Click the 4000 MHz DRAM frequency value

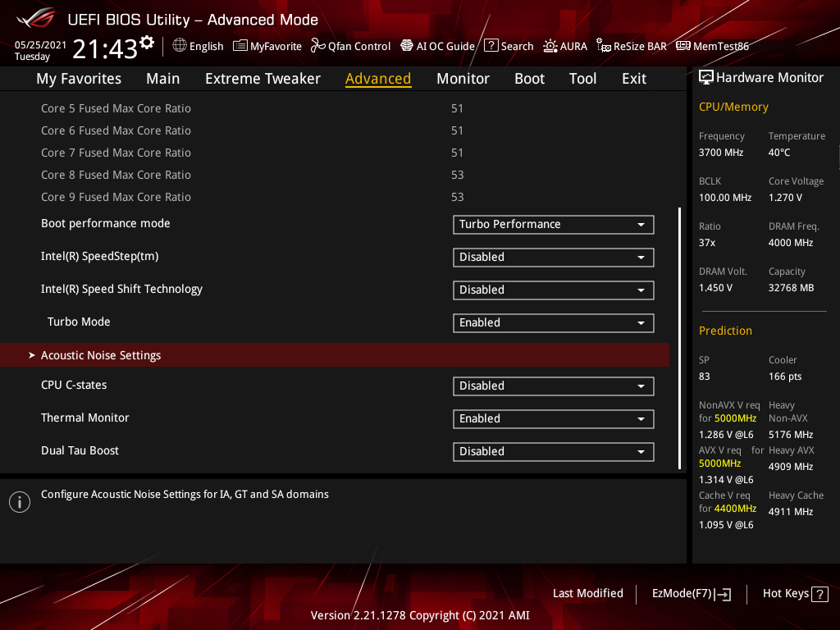coord(791,243)
